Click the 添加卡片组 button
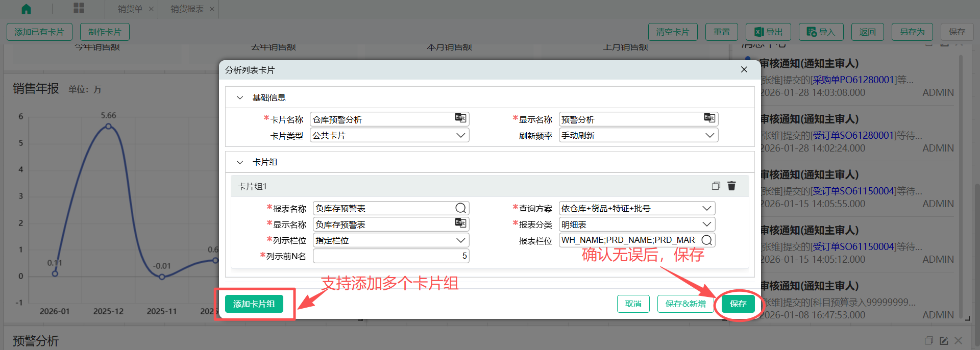 254,304
